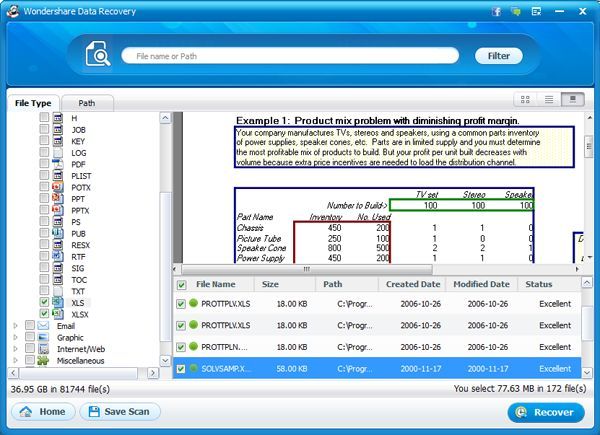
Task: Click the Graphic category icon
Action: coord(43,337)
